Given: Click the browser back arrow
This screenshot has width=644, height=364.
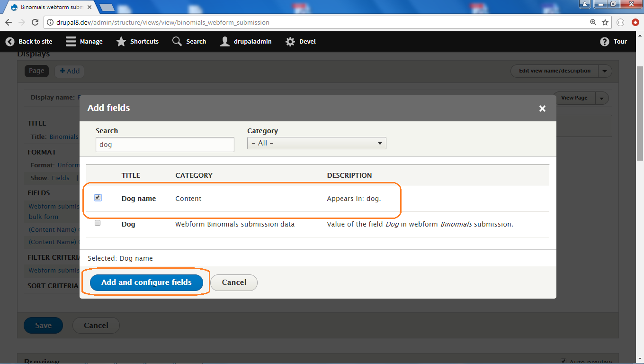Looking at the screenshot, I should pos(9,22).
